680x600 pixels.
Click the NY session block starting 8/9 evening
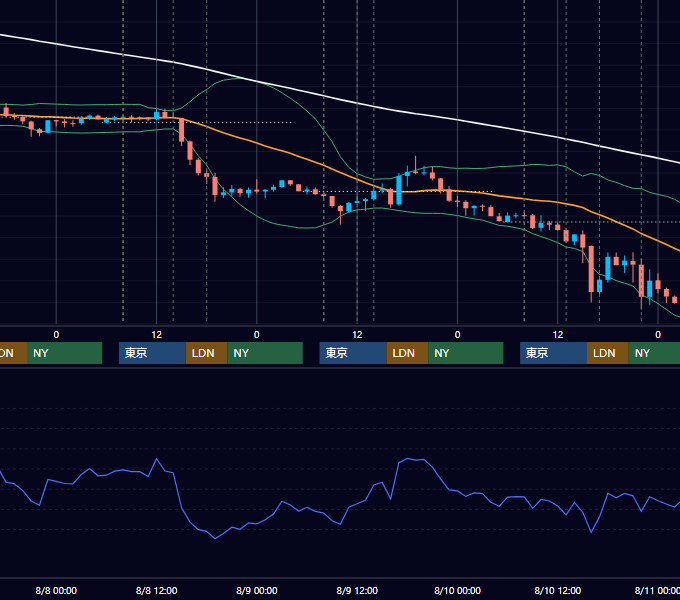(x=466, y=353)
